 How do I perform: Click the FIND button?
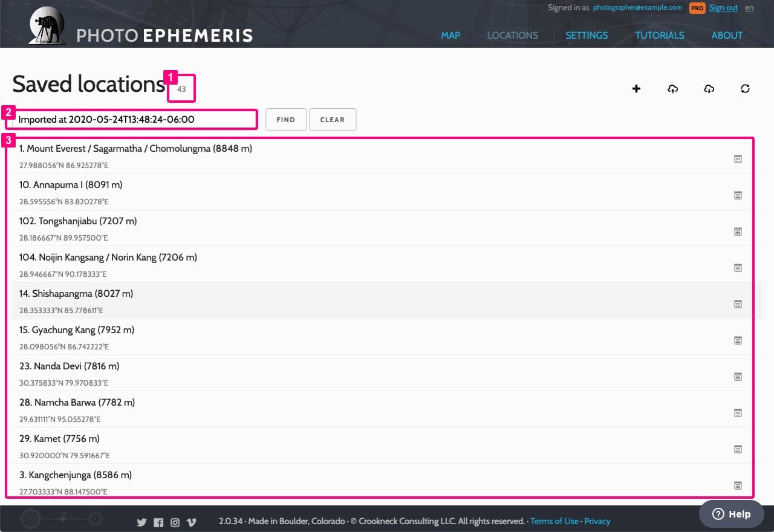(x=286, y=120)
